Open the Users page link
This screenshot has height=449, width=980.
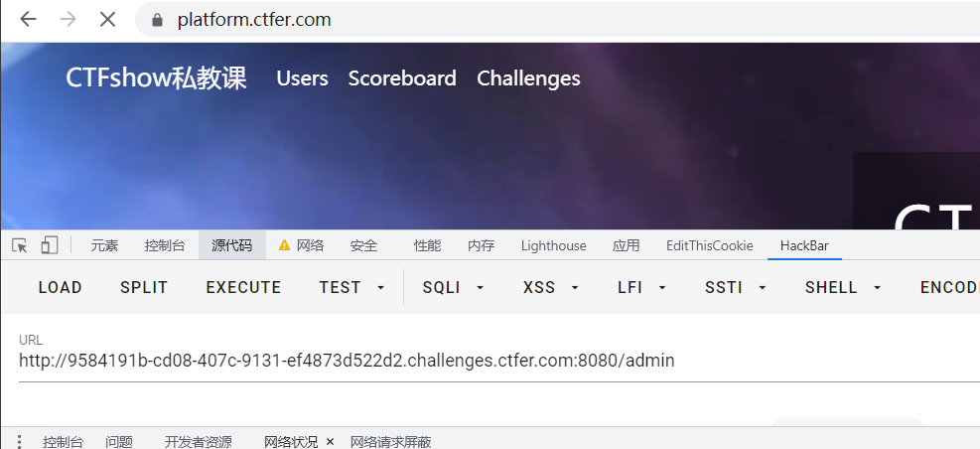coord(303,78)
